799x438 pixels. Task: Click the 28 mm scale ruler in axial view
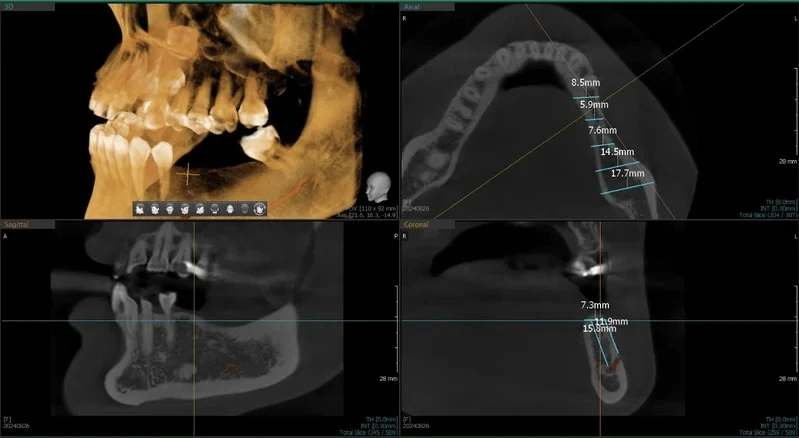click(786, 160)
